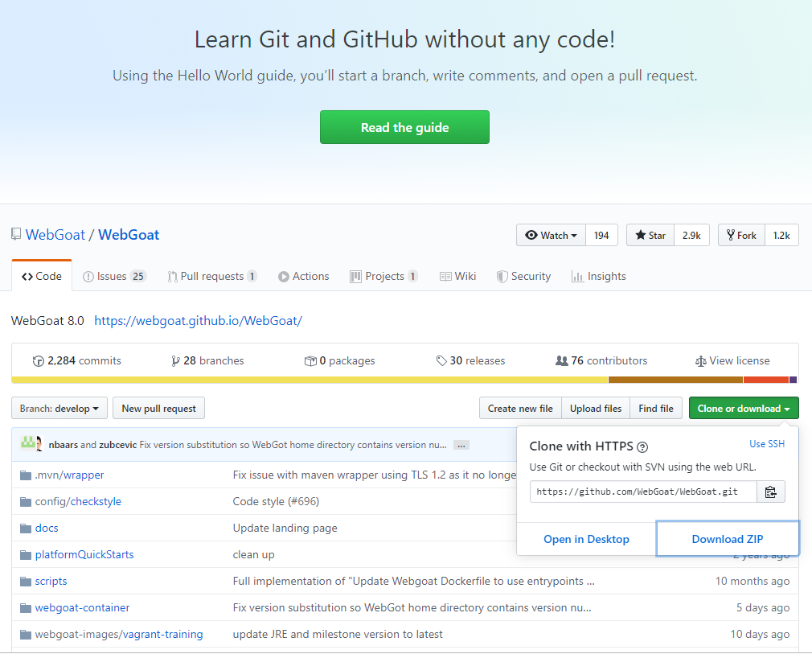Image resolution: width=812 pixels, height=654 pixels.
Task: Open the Watch notifications dropdown
Action: pyautogui.click(x=551, y=235)
